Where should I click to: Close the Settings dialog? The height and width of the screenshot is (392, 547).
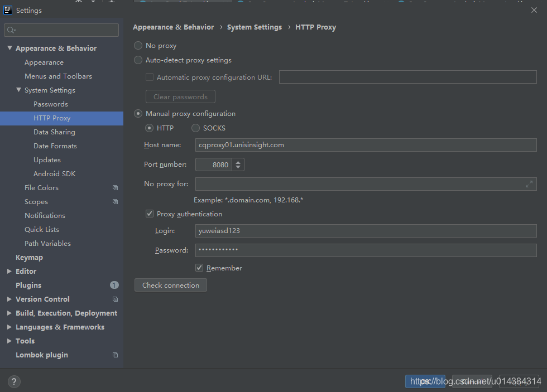pos(534,10)
